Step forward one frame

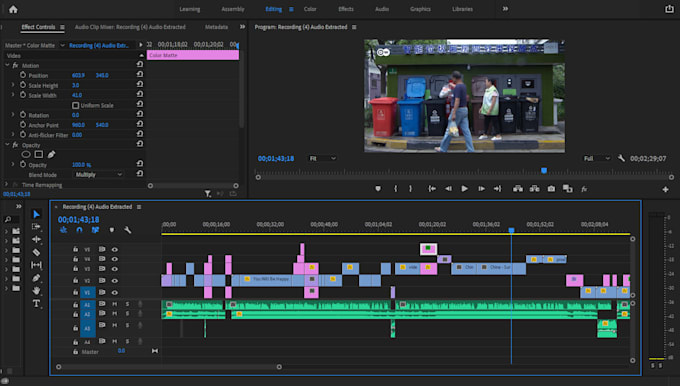(x=481, y=189)
